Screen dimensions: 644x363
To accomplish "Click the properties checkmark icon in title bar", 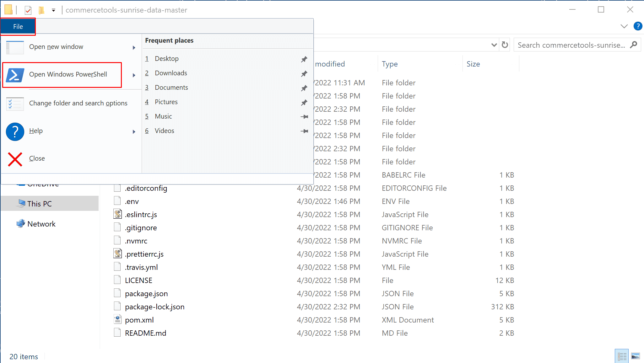I will pyautogui.click(x=28, y=10).
